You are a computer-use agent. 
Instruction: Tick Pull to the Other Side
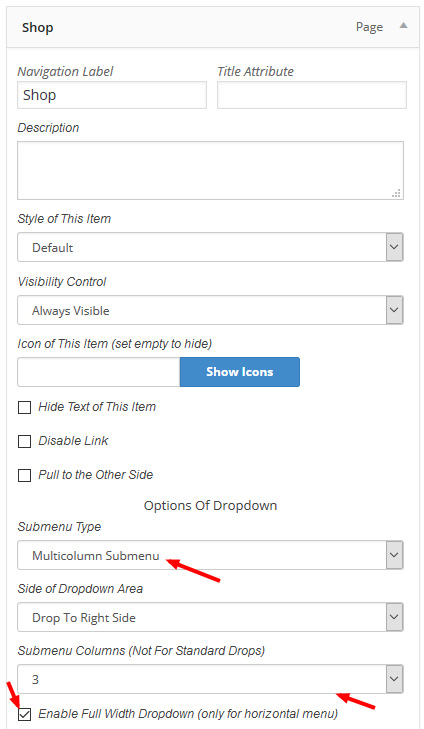point(24,476)
